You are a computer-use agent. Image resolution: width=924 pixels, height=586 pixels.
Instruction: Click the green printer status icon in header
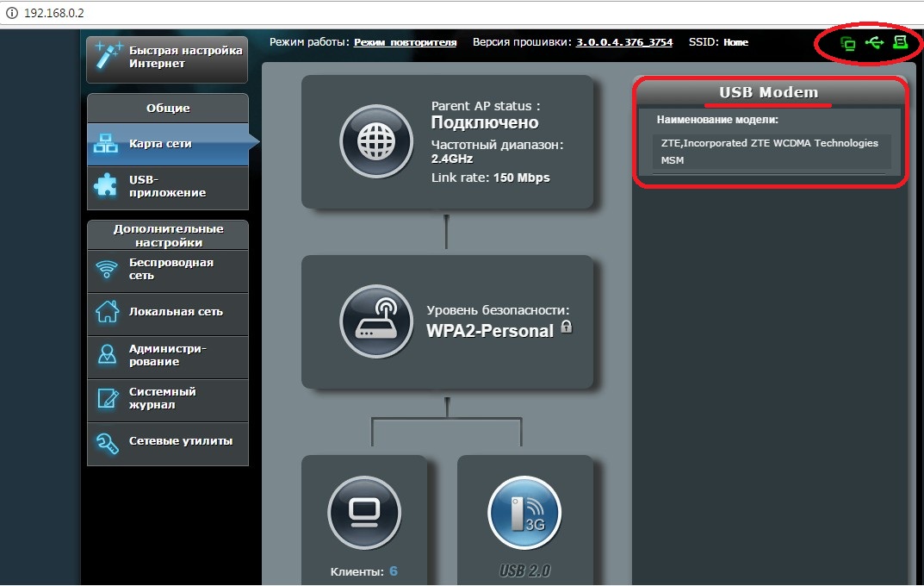(x=900, y=42)
